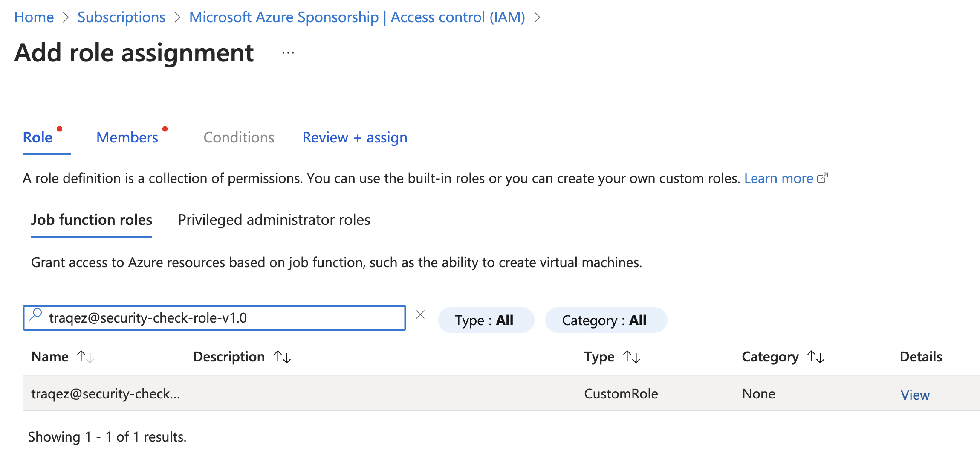The image size is (980, 474).
Task: Navigate to Subscriptions breadcrumb
Action: click(x=121, y=17)
